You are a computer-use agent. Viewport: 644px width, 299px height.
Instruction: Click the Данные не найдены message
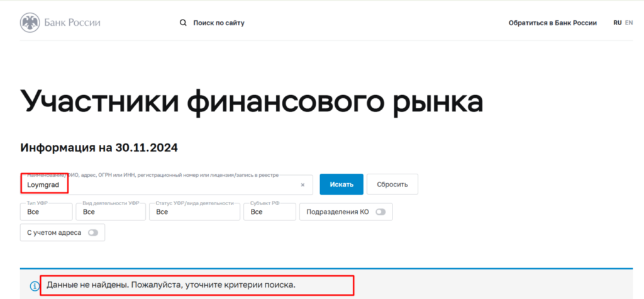pyautogui.click(x=171, y=285)
